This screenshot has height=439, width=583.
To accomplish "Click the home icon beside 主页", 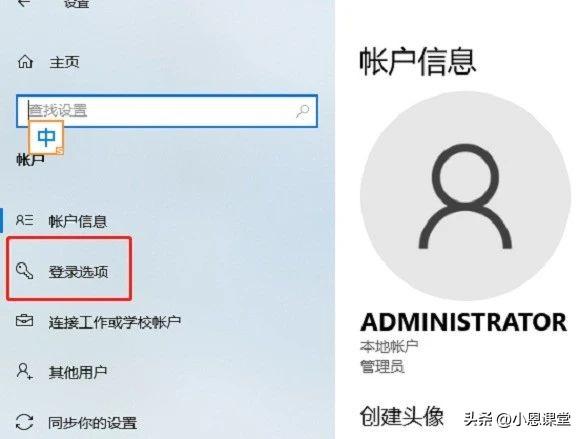I will click(x=25, y=61).
